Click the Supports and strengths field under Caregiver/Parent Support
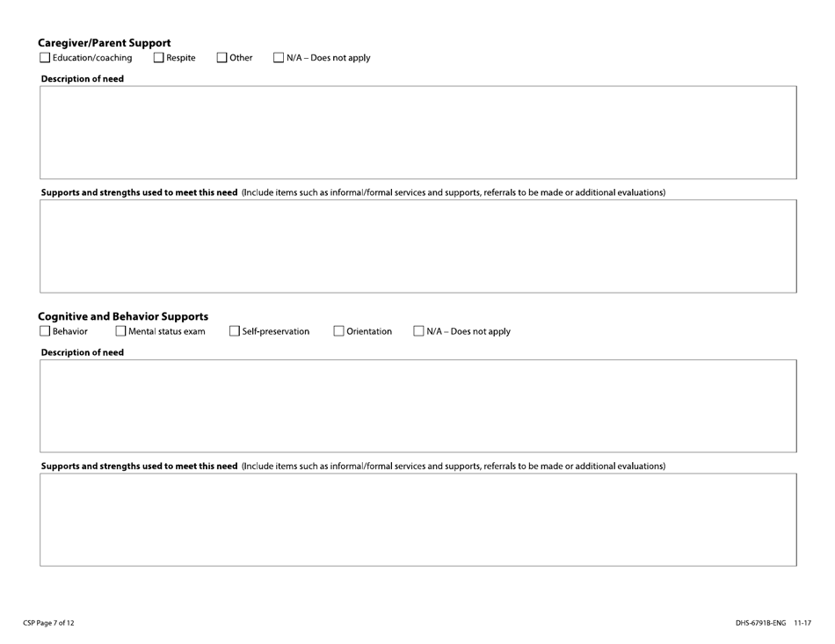The width and height of the screenshot is (835, 644). pos(417,246)
